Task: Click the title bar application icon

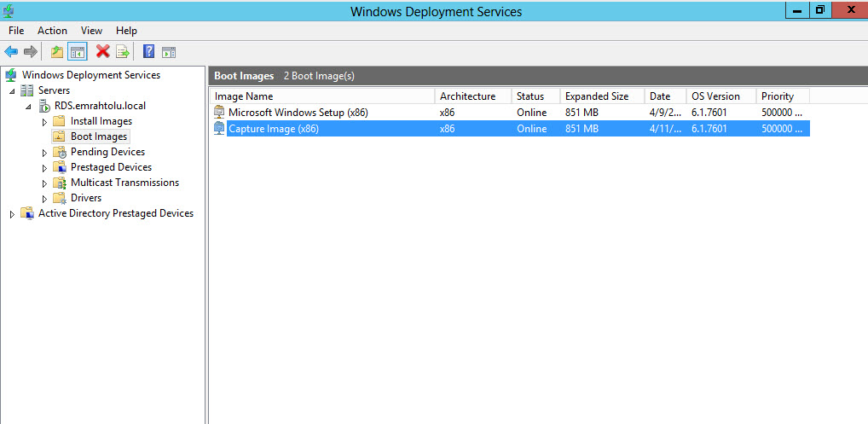Action: tap(9, 10)
